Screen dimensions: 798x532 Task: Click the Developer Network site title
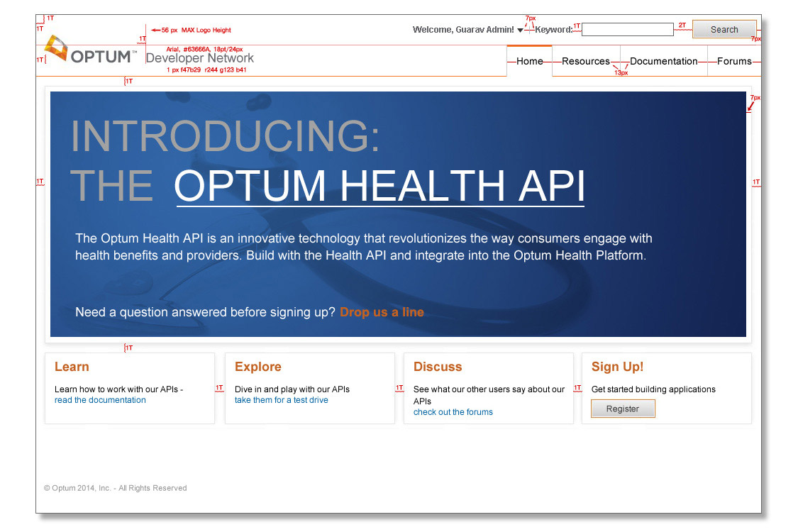pyautogui.click(x=199, y=58)
